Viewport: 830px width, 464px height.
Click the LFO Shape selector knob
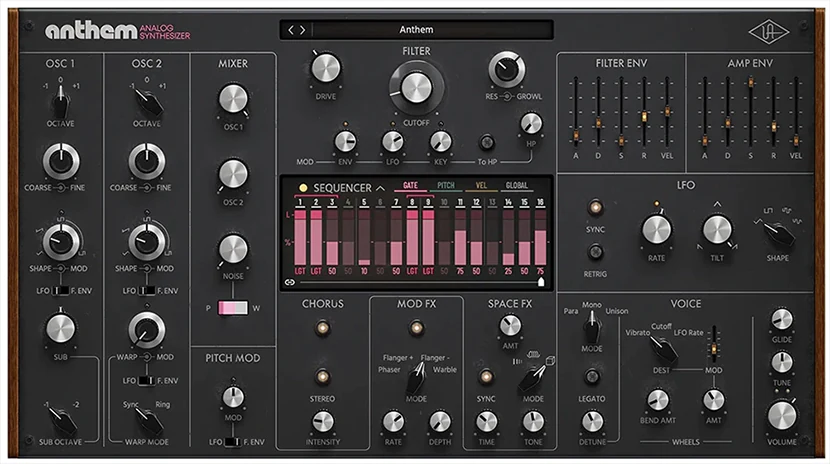pyautogui.click(x=778, y=233)
